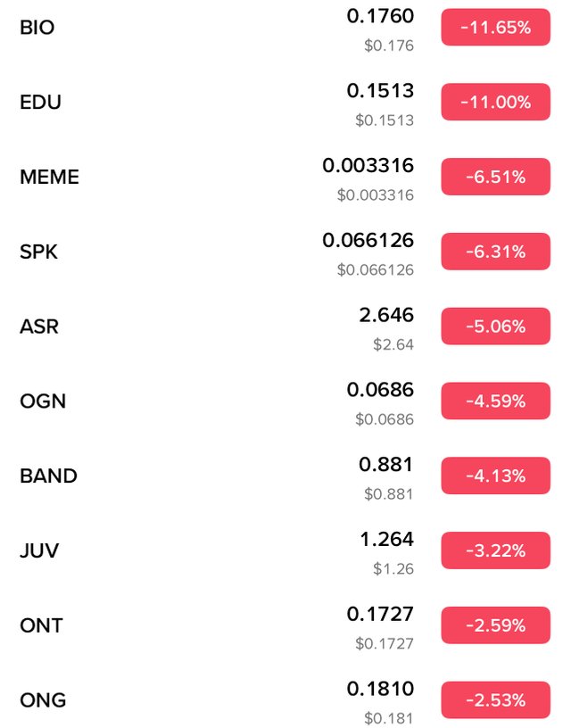571x728 pixels.
Task: Tap the -2.53% change badge
Action: pos(495,700)
